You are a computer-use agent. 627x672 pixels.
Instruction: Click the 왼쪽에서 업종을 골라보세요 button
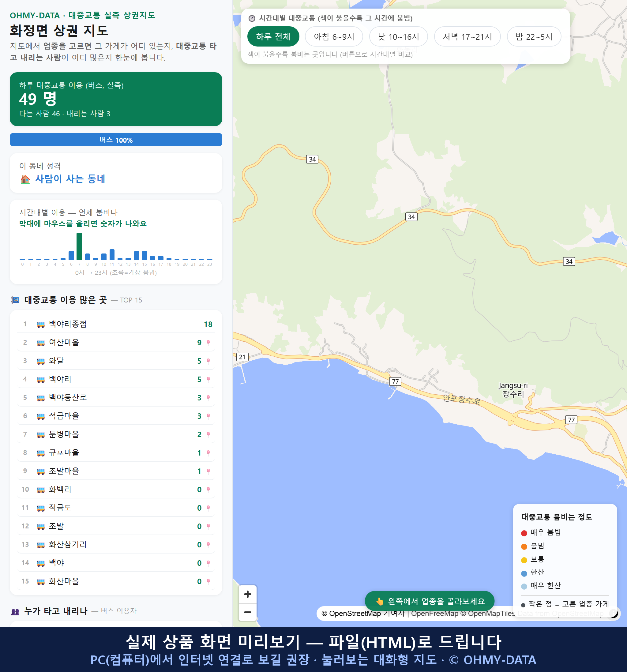coord(429,601)
